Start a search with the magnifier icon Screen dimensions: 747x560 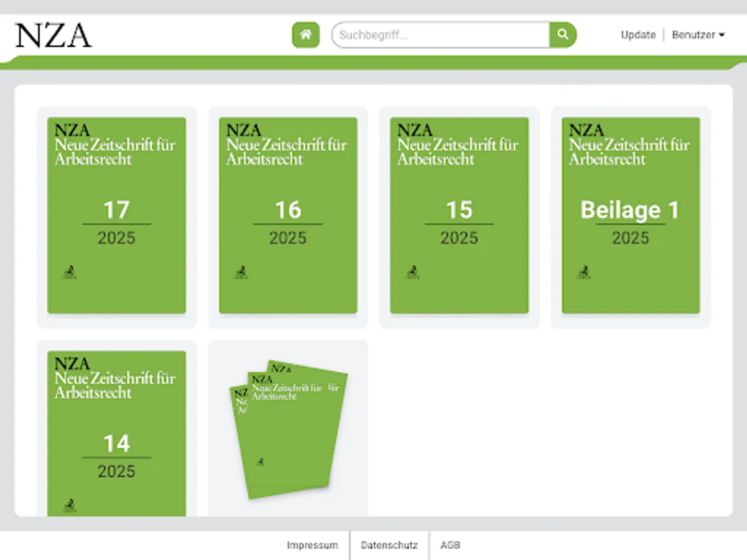[562, 35]
